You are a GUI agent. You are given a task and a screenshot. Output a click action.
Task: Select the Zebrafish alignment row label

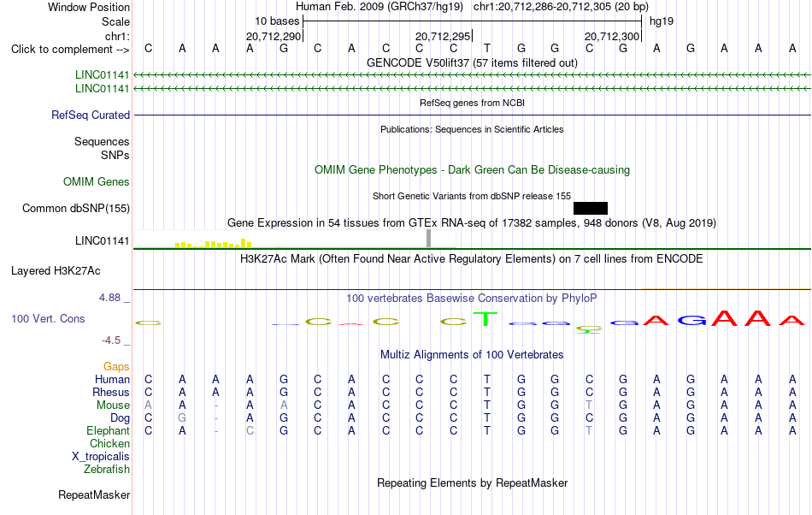click(x=107, y=469)
